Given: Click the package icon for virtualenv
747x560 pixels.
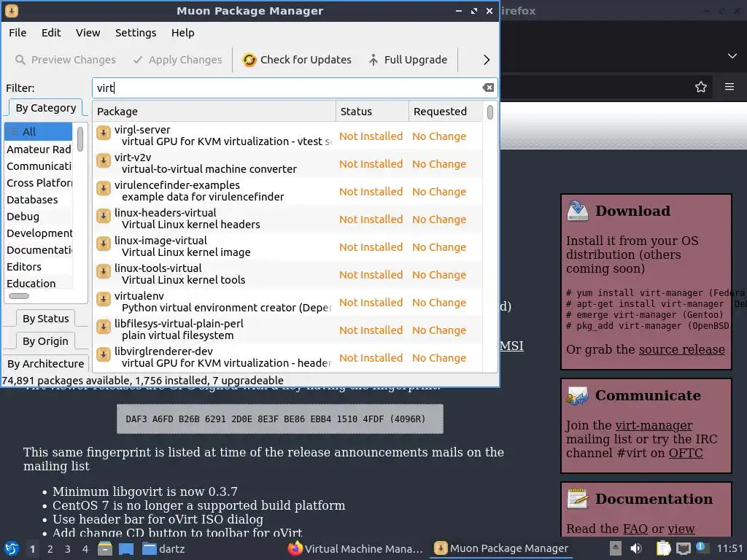Looking at the screenshot, I should pos(104,299).
